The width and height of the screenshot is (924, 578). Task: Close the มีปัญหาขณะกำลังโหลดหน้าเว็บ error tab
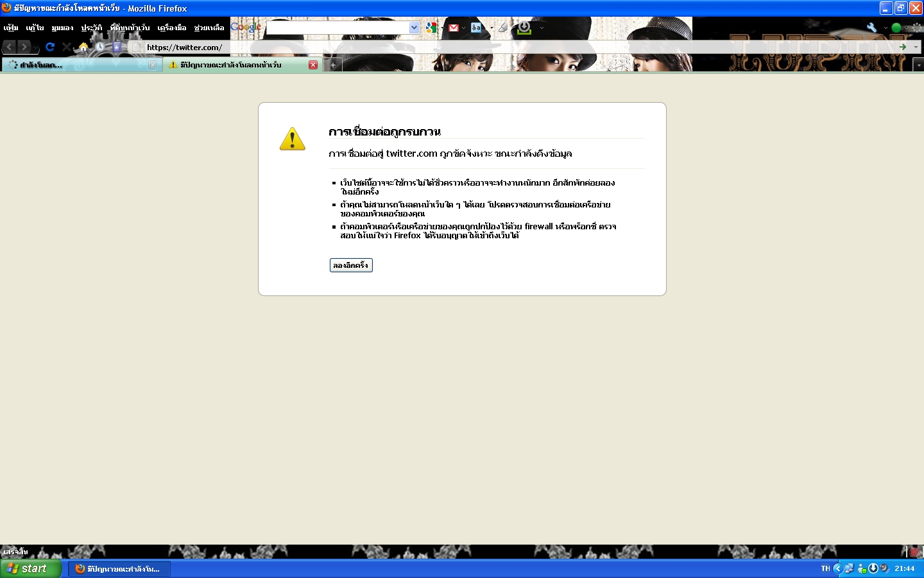pyautogui.click(x=313, y=65)
